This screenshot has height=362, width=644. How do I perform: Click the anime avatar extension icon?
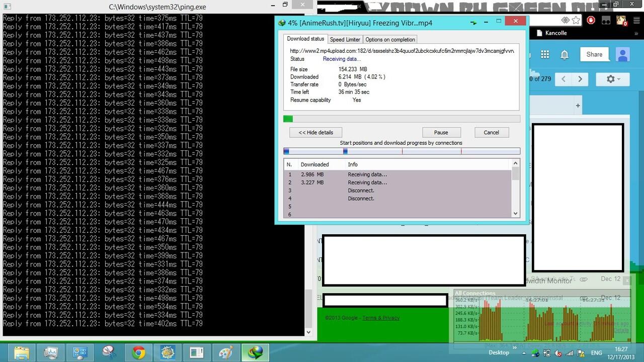[x=621, y=21]
